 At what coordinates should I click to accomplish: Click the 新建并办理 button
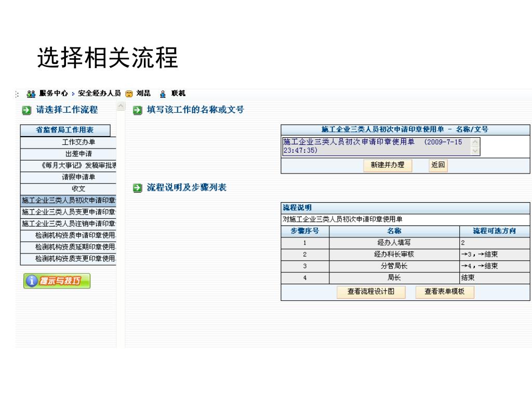(388, 165)
